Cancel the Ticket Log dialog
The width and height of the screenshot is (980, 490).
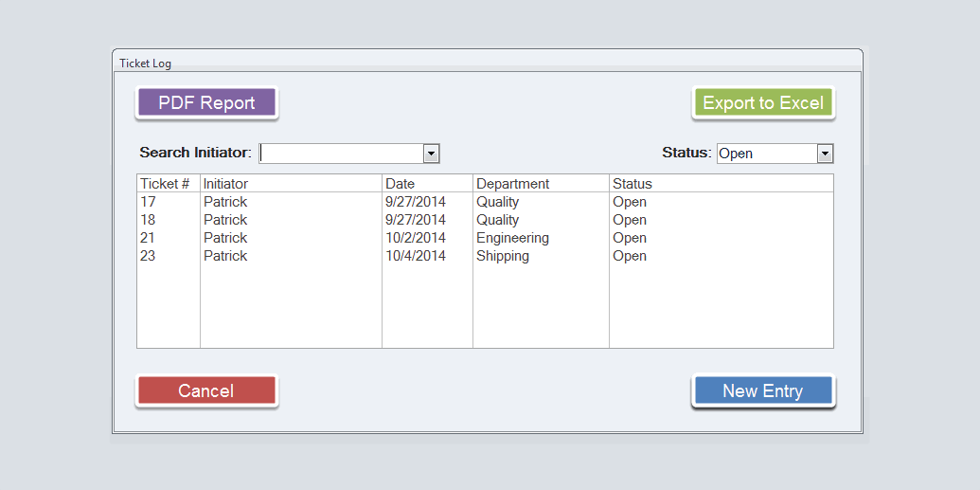[x=206, y=390]
